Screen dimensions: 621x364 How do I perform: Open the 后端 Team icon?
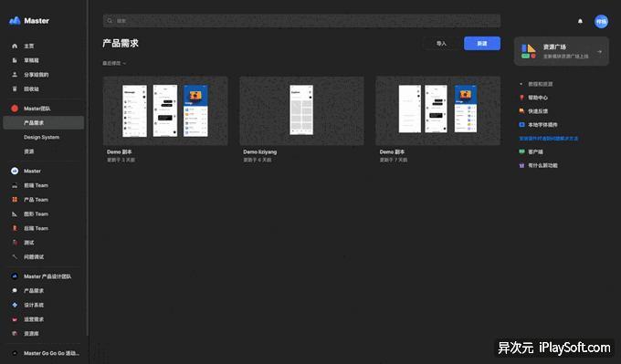[15, 228]
